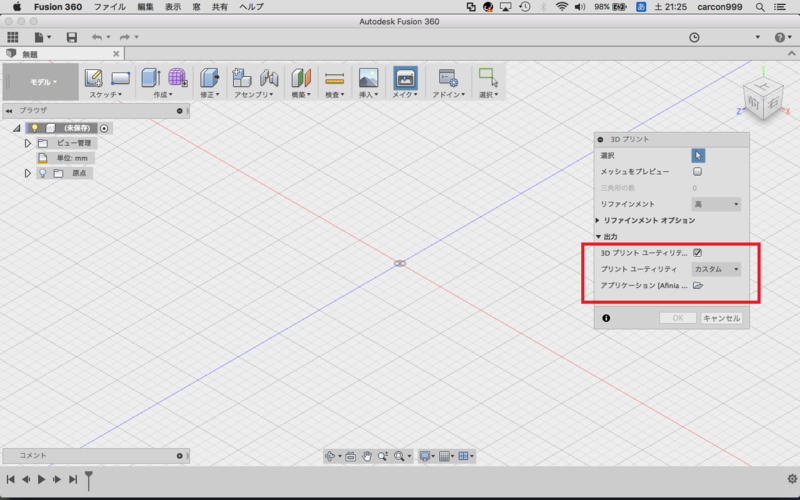
Task: Open the Fusion 360 application menu
Action: click(58, 7)
